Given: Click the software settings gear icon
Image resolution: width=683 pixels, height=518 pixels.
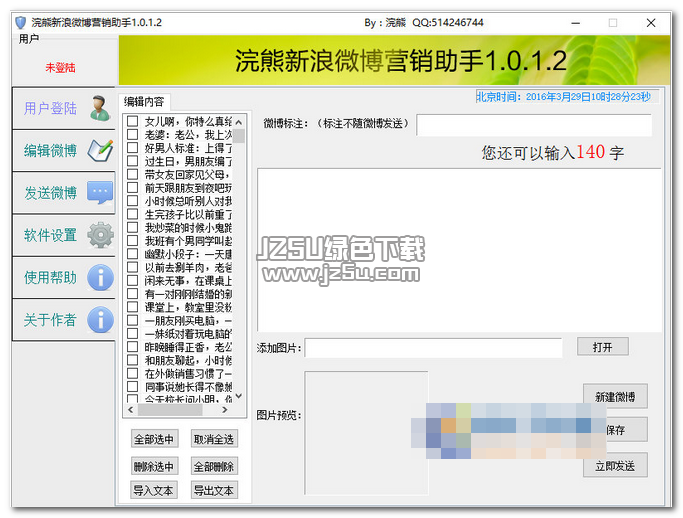Looking at the screenshot, I should click(100, 235).
